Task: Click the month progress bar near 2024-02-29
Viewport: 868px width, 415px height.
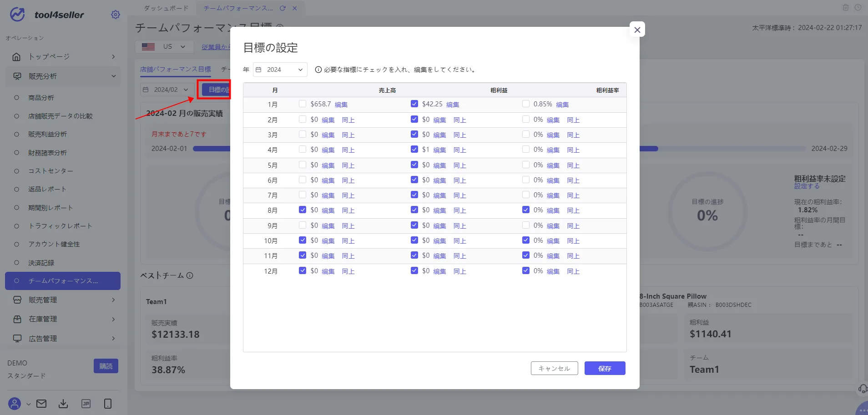Action: (722, 149)
